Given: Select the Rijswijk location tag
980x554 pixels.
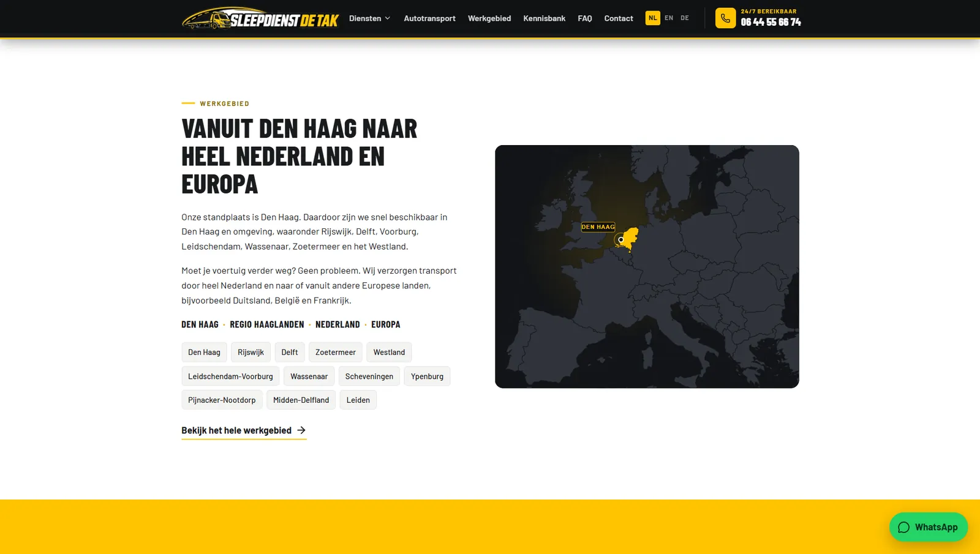Looking at the screenshot, I should pos(251,352).
